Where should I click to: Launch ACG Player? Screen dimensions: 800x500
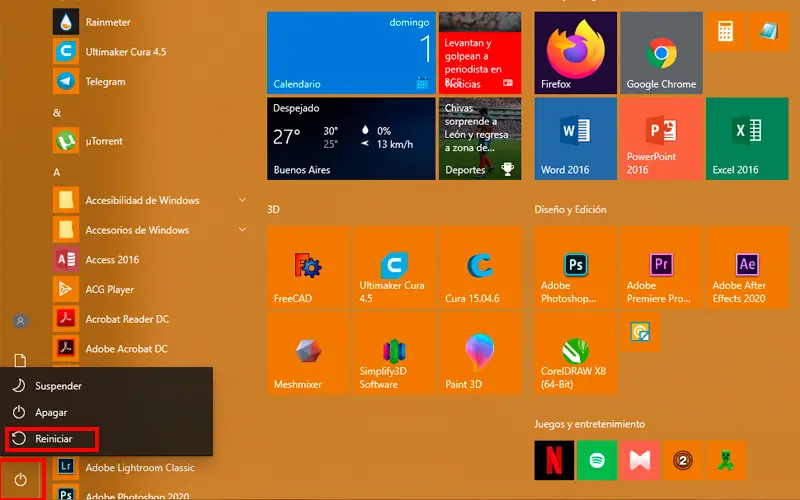click(x=151, y=289)
